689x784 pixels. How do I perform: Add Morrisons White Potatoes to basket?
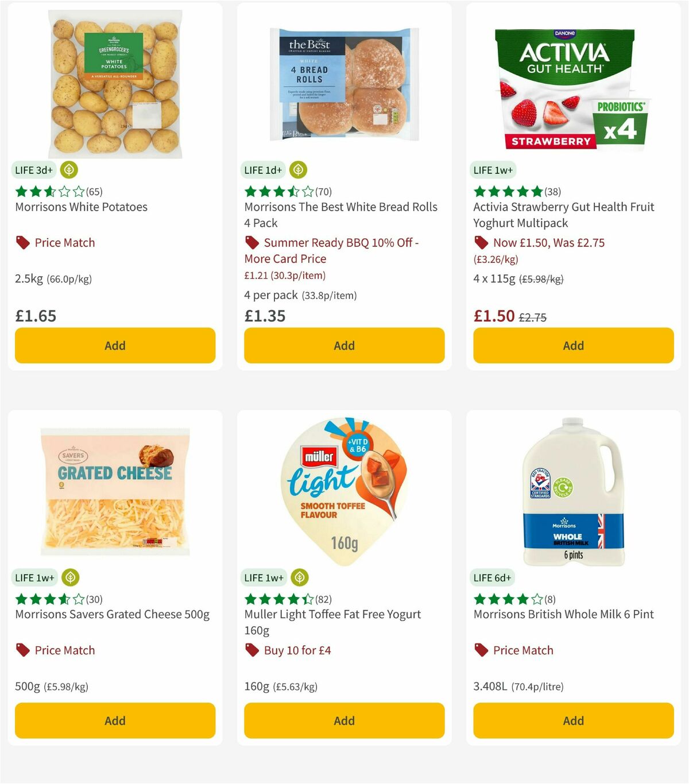(x=115, y=346)
